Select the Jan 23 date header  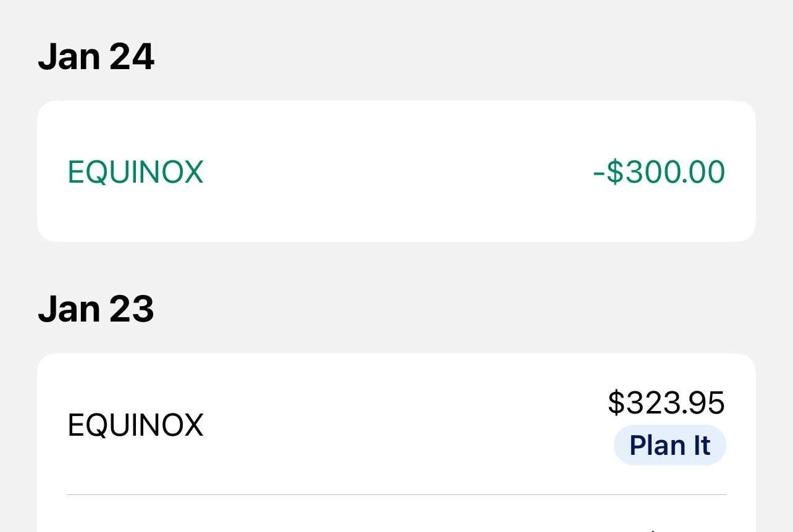click(96, 309)
